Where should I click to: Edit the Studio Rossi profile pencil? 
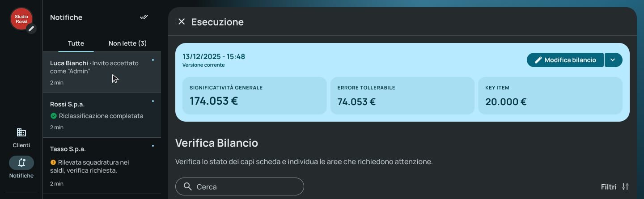(x=31, y=29)
